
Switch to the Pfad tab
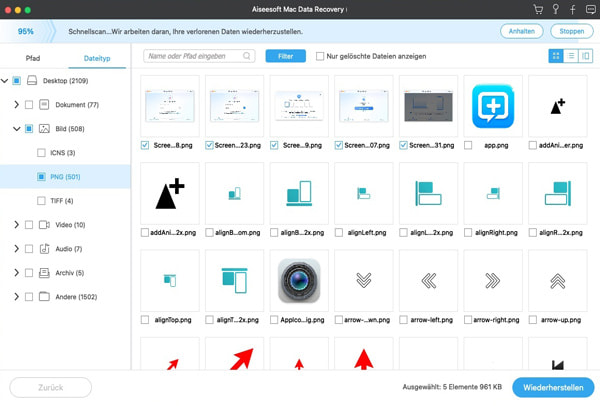click(x=33, y=59)
